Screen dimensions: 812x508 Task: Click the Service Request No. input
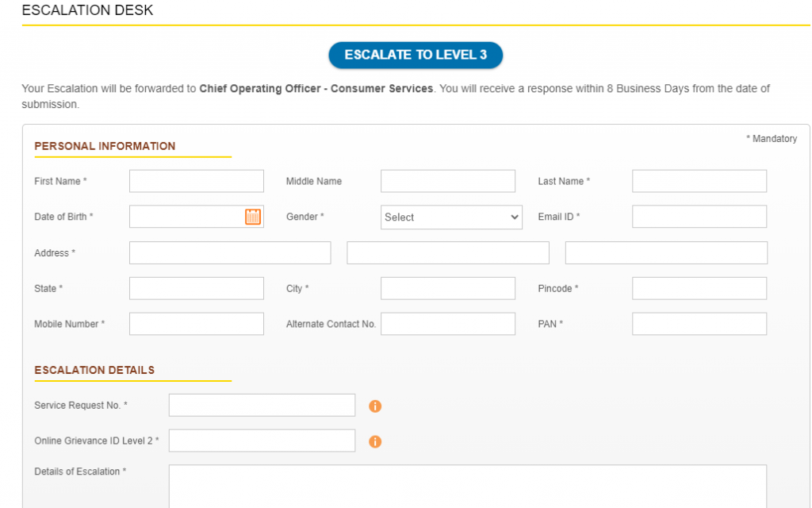(x=262, y=405)
